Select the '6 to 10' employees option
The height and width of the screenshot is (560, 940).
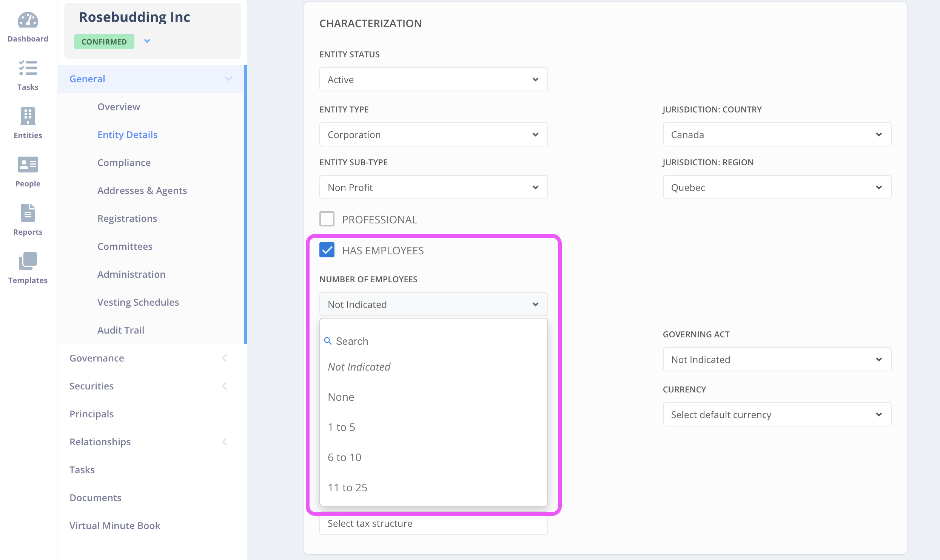coord(344,457)
